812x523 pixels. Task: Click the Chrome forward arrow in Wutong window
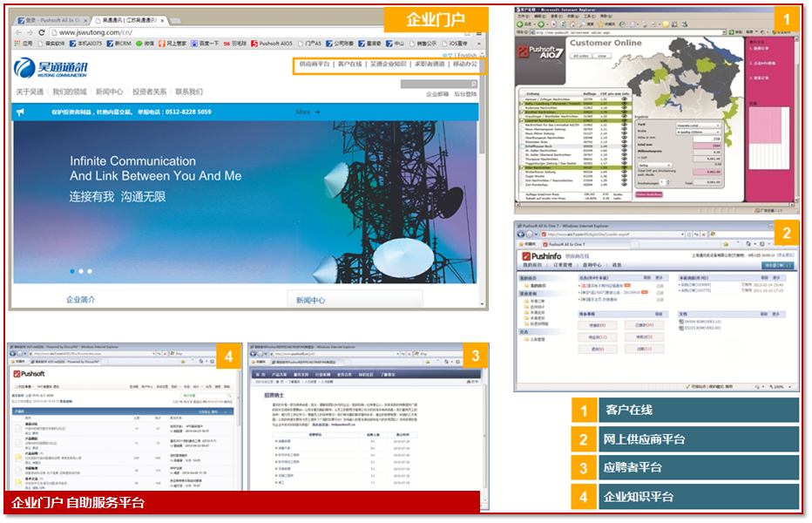(30, 32)
